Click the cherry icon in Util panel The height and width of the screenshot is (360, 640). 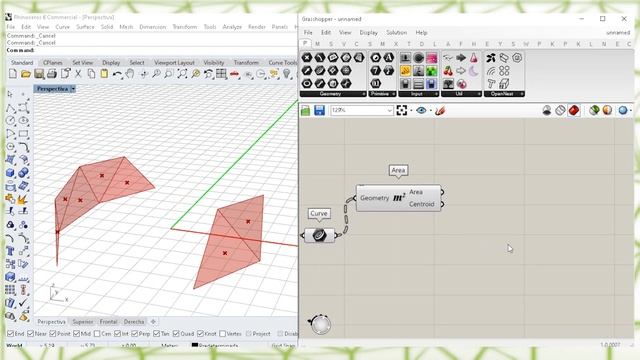(448, 71)
